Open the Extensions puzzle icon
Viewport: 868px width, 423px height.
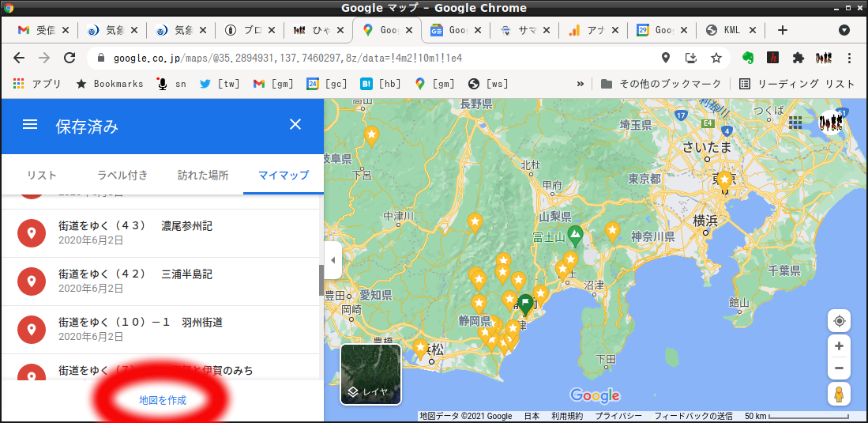coord(798,58)
